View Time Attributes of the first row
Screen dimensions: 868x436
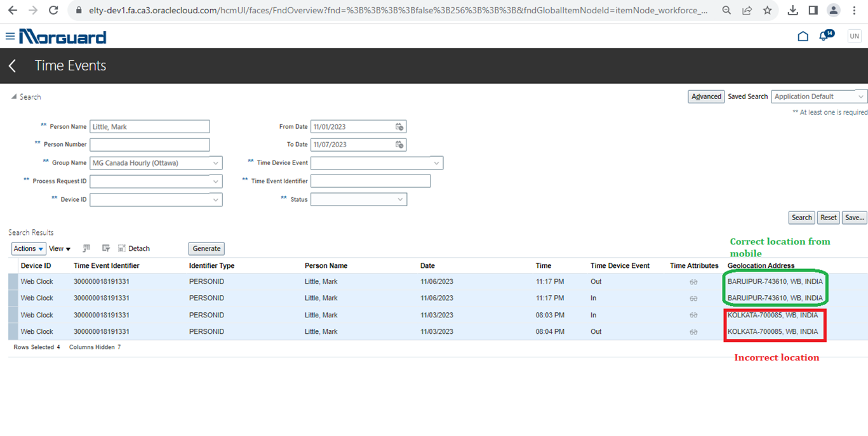(693, 282)
